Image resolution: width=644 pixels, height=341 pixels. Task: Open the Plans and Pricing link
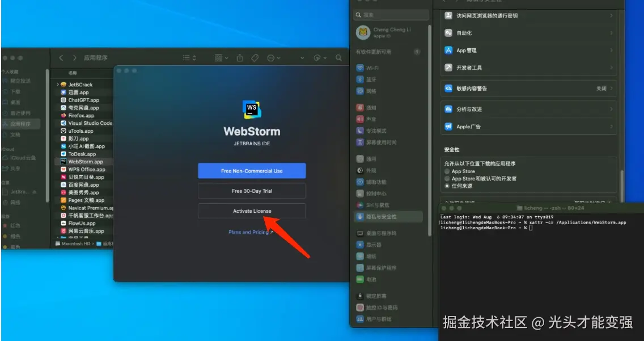coord(248,231)
